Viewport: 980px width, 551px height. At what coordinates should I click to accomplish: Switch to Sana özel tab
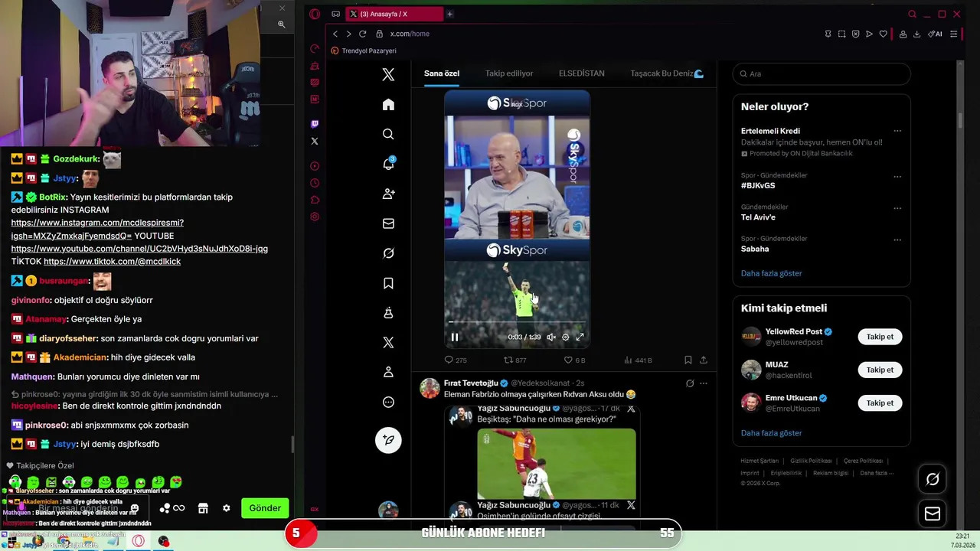[x=442, y=73]
